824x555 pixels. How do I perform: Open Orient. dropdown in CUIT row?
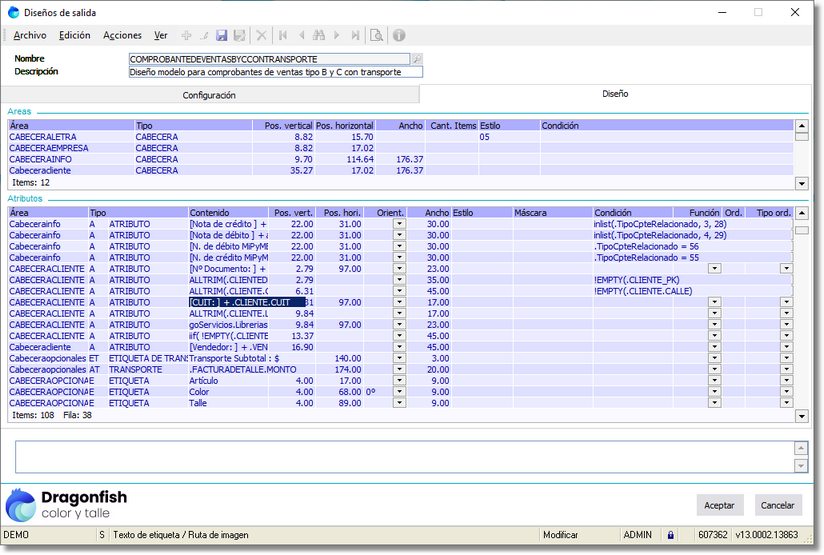point(399,302)
